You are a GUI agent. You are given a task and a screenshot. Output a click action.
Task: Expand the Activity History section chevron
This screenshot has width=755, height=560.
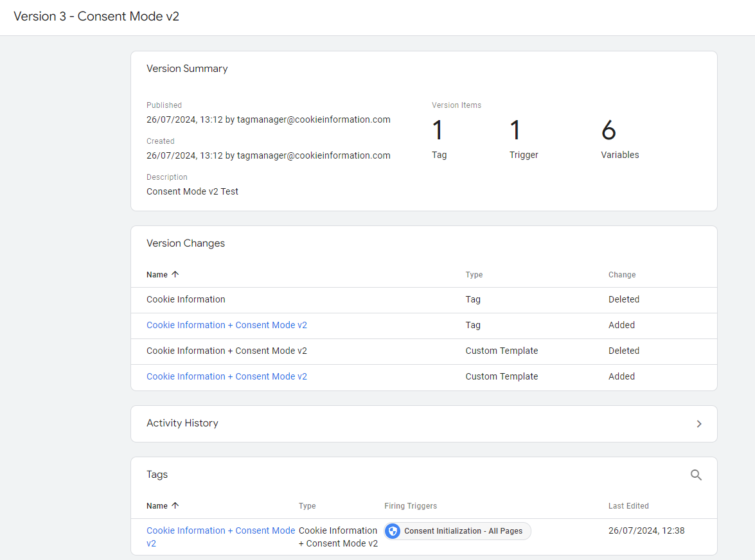tap(699, 424)
